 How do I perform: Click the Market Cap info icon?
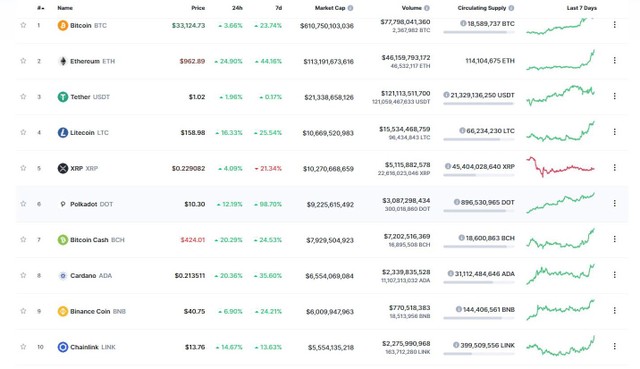[351, 8]
